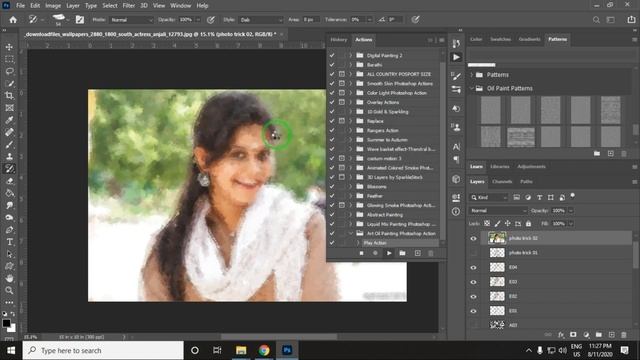Expand the Rangers Action set
Viewport: 640px width, 360px height.
pyautogui.click(x=350, y=130)
